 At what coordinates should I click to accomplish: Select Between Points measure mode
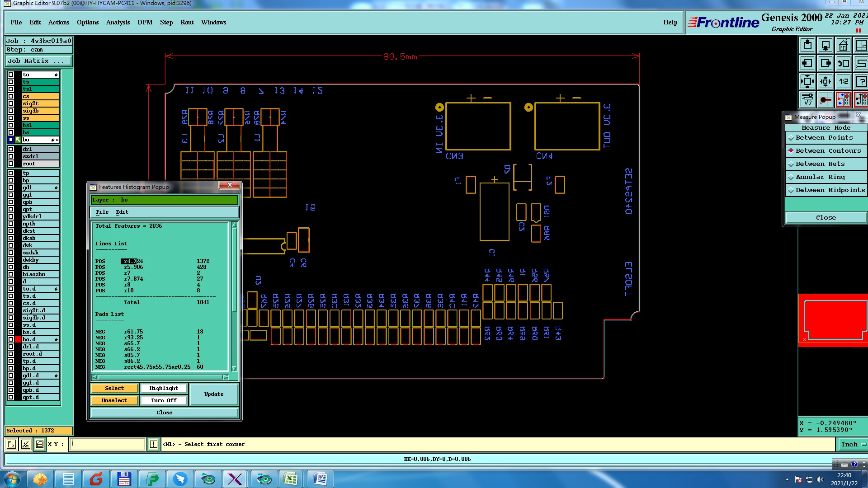826,138
